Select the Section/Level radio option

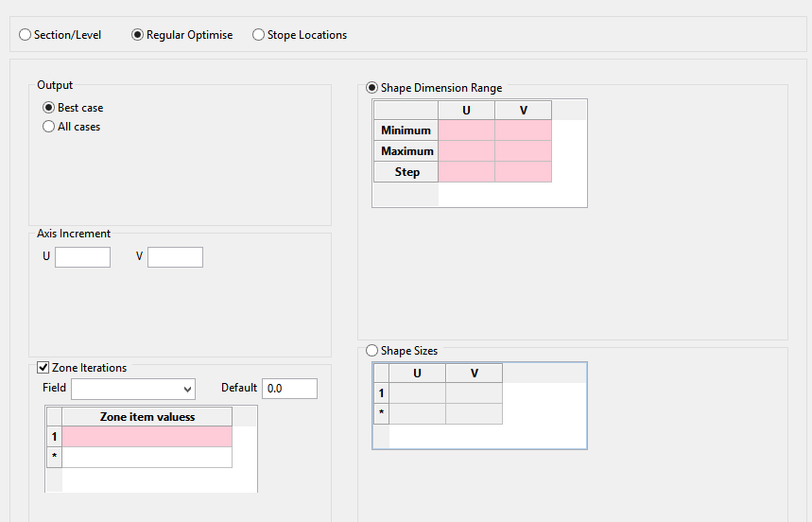point(26,35)
